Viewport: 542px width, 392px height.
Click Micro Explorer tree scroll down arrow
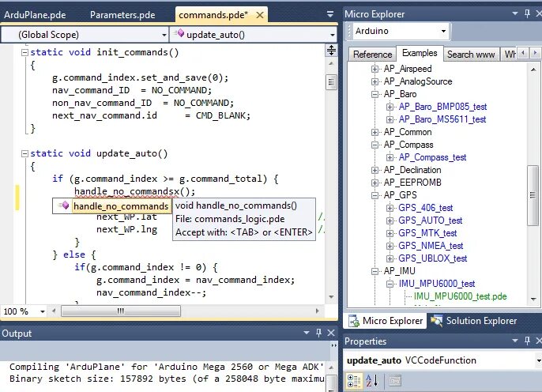click(533, 299)
